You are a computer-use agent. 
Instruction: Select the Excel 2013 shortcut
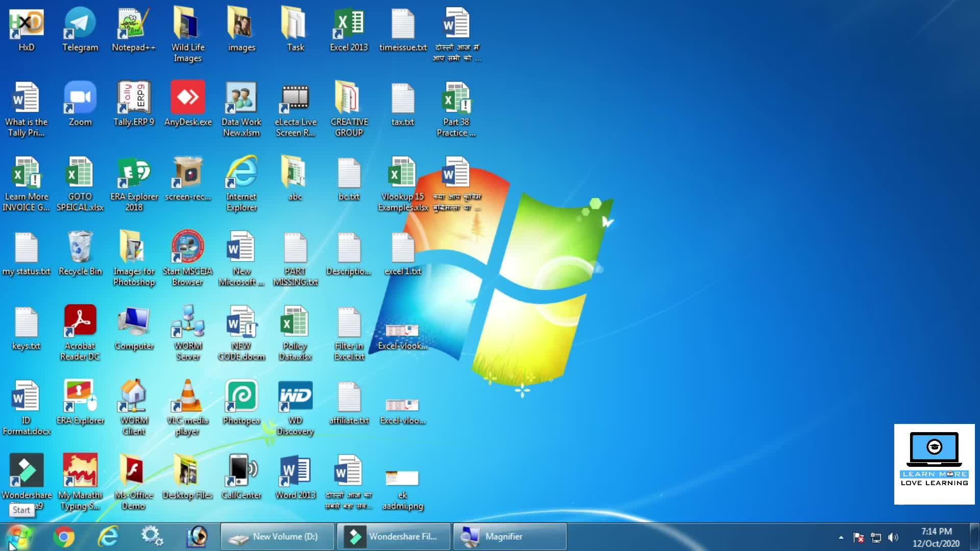[x=349, y=31]
